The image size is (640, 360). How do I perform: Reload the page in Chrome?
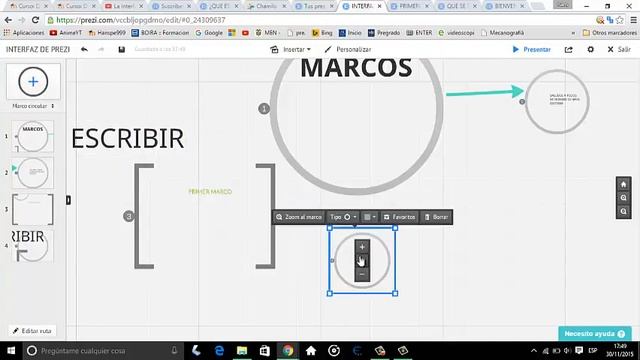point(36,20)
